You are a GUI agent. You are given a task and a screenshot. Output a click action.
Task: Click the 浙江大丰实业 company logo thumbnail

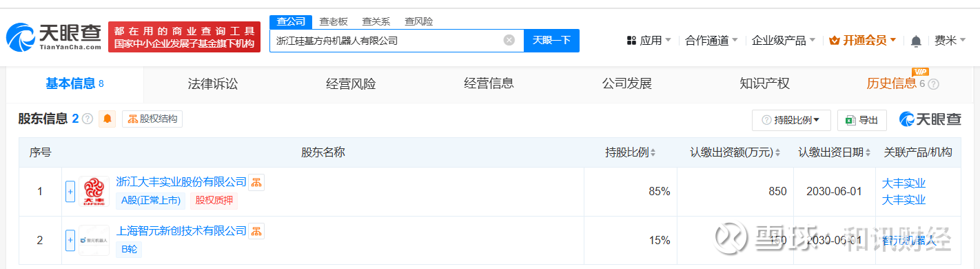click(94, 191)
